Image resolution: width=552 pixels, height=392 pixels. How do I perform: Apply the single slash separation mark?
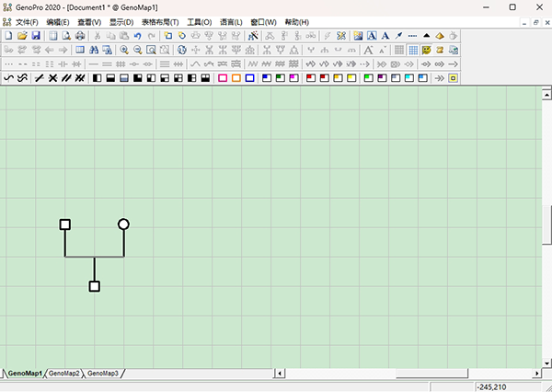point(39,78)
